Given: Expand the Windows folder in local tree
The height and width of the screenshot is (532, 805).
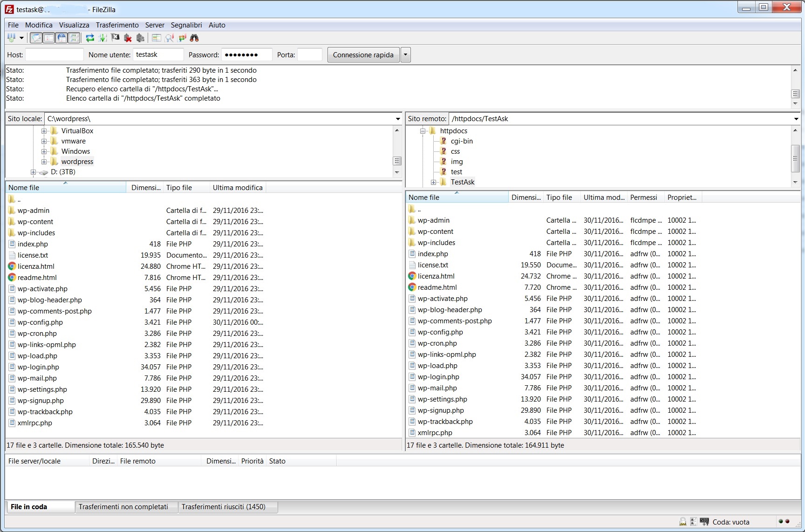Looking at the screenshot, I should (x=44, y=151).
